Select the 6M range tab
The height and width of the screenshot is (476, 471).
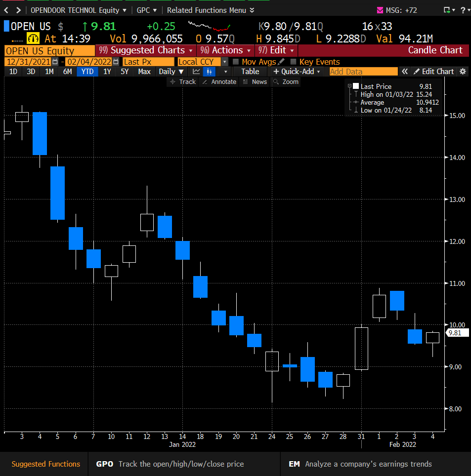pos(67,72)
